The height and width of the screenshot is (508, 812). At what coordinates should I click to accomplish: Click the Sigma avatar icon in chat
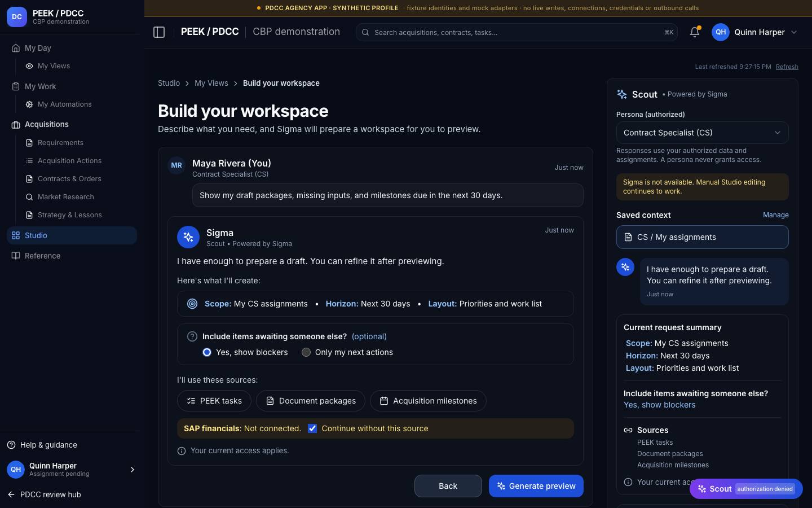[x=188, y=238]
